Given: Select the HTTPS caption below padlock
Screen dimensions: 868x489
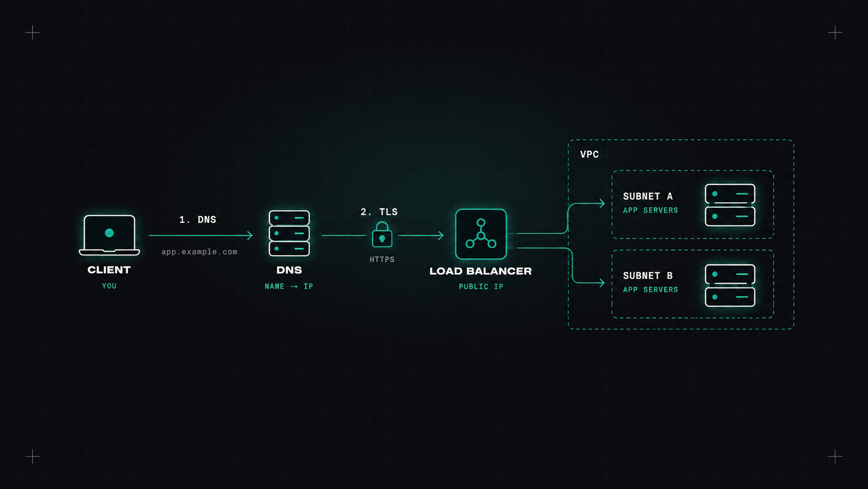Looking at the screenshot, I should tap(382, 259).
